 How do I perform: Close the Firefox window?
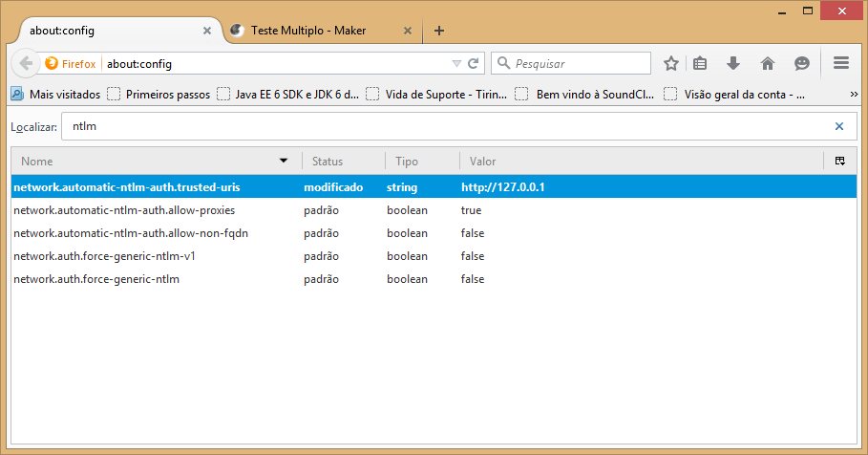click(841, 11)
